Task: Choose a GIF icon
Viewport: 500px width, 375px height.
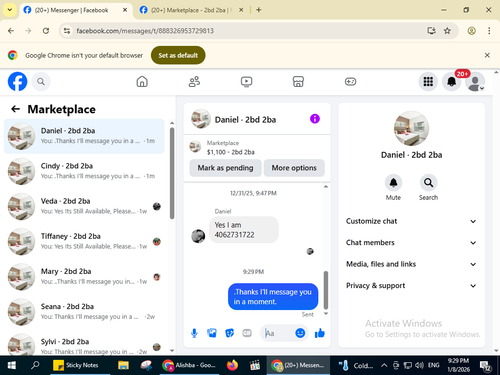Action: point(247,333)
